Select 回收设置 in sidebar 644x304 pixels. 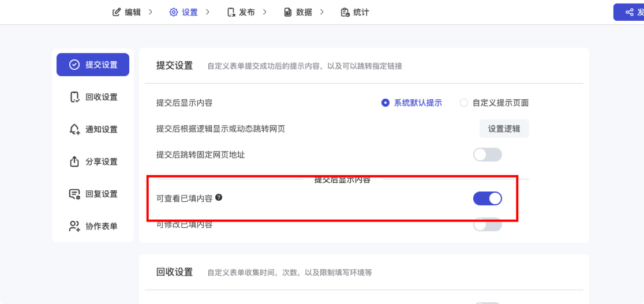pyautogui.click(x=93, y=97)
